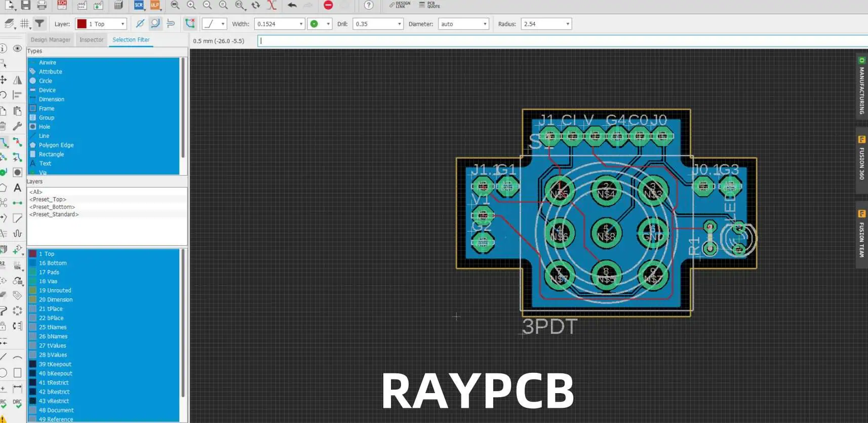Open the Inspector tab
The width and height of the screenshot is (868, 423).
coord(91,40)
